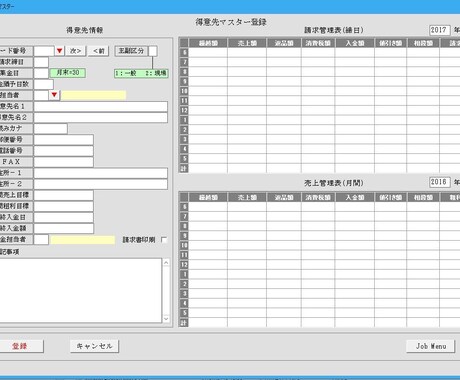Click 入金額 column header in 請求管理表
Screen dimensions: 460x380
click(355, 43)
